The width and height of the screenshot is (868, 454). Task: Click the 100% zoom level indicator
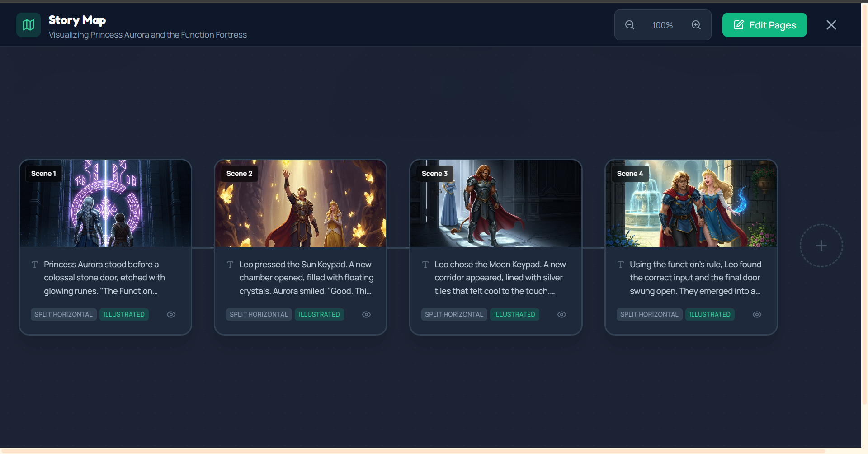coord(662,25)
